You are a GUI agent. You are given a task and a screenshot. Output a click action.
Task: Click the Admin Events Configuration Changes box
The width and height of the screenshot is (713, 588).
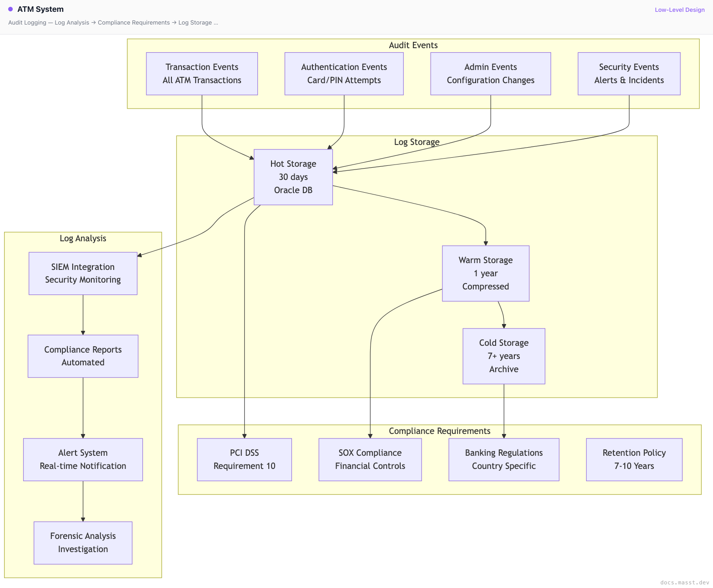[491, 74]
